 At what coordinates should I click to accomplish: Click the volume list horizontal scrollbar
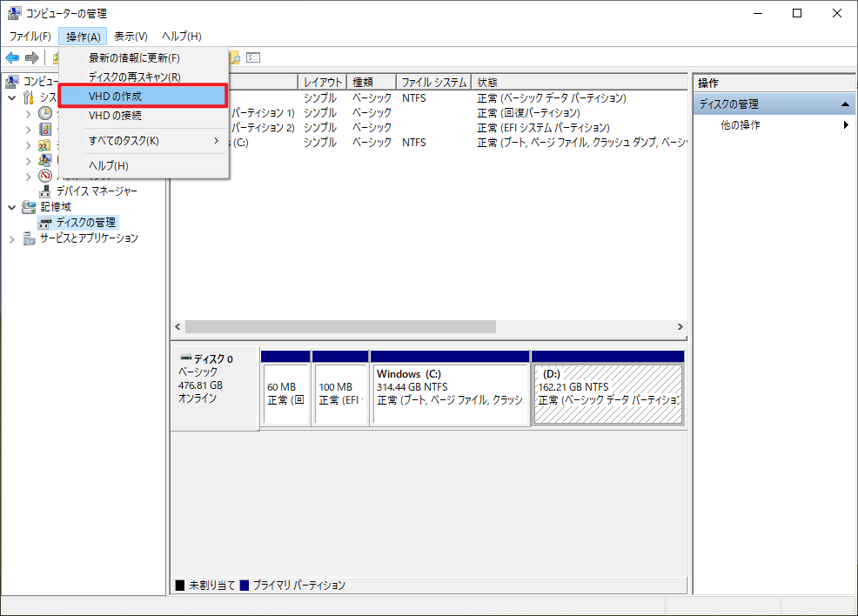click(339, 327)
